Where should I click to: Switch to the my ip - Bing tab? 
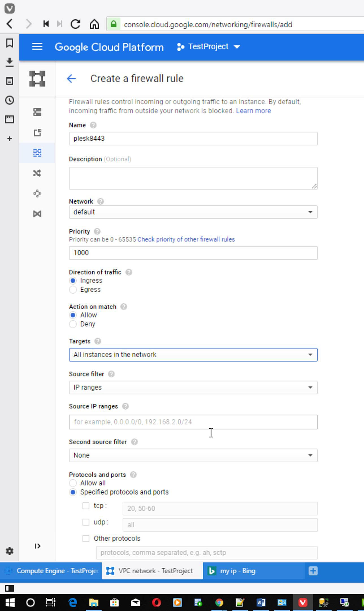tap(237, 571)
